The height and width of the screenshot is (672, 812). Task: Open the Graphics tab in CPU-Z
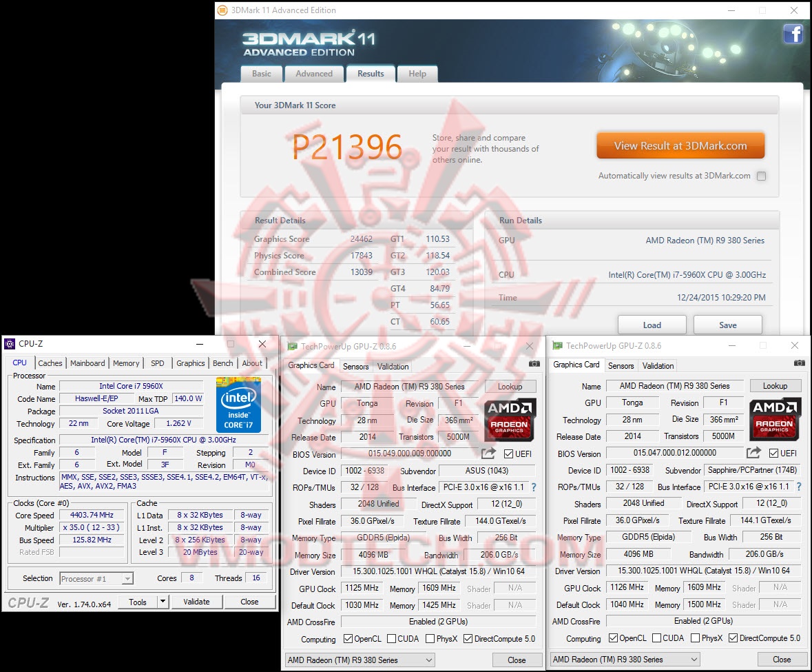pos(191,363)
